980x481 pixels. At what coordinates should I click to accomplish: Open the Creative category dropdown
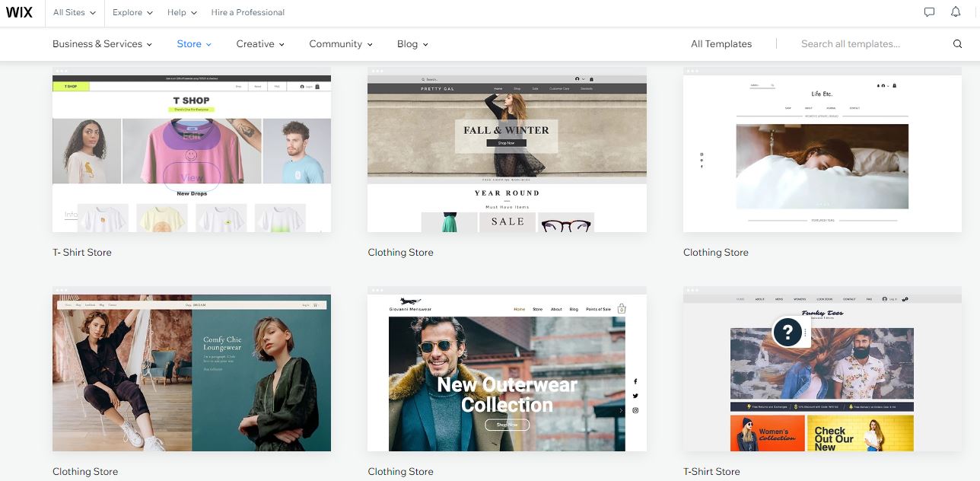[260, 44]
